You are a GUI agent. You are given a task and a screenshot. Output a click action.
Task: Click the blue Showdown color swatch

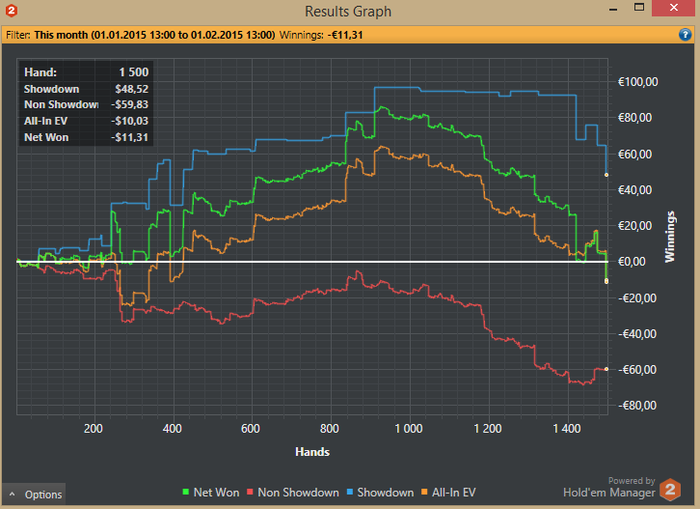tap(350, 492)
